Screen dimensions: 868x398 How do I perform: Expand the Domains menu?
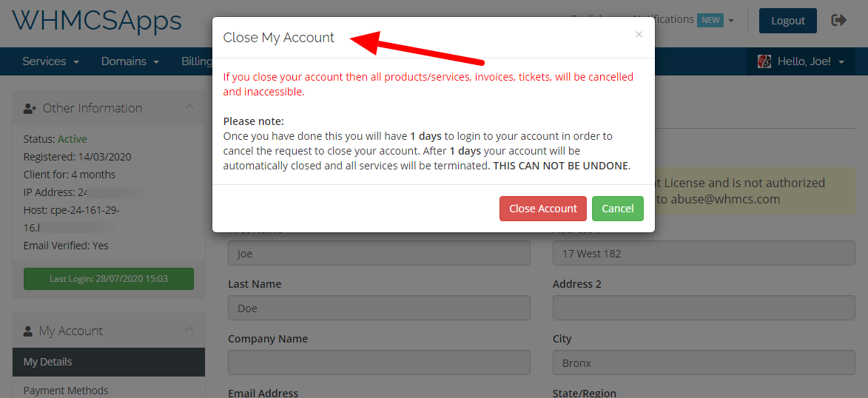click(x=130, y=61)
